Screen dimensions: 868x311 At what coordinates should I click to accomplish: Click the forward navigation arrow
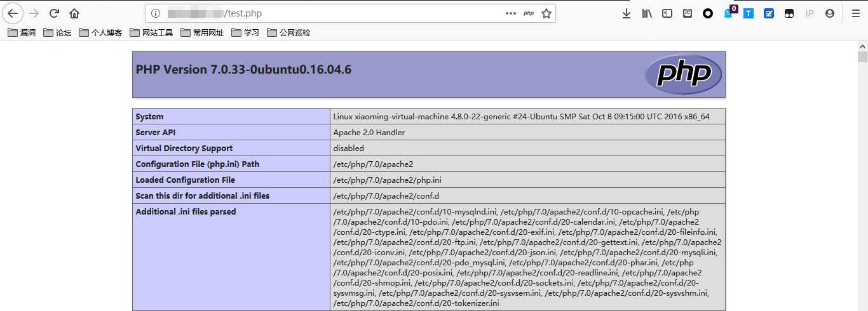pyautogui.click(x=34, y=13)
